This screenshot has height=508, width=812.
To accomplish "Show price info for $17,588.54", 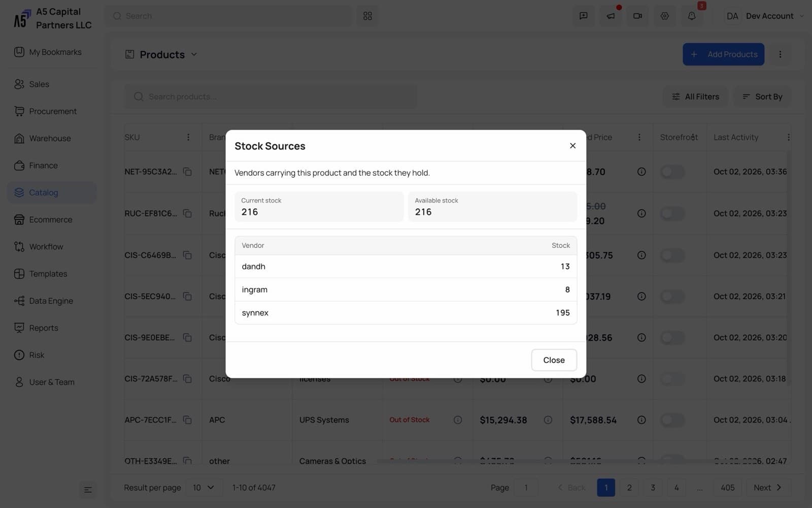I will (641, 420).
